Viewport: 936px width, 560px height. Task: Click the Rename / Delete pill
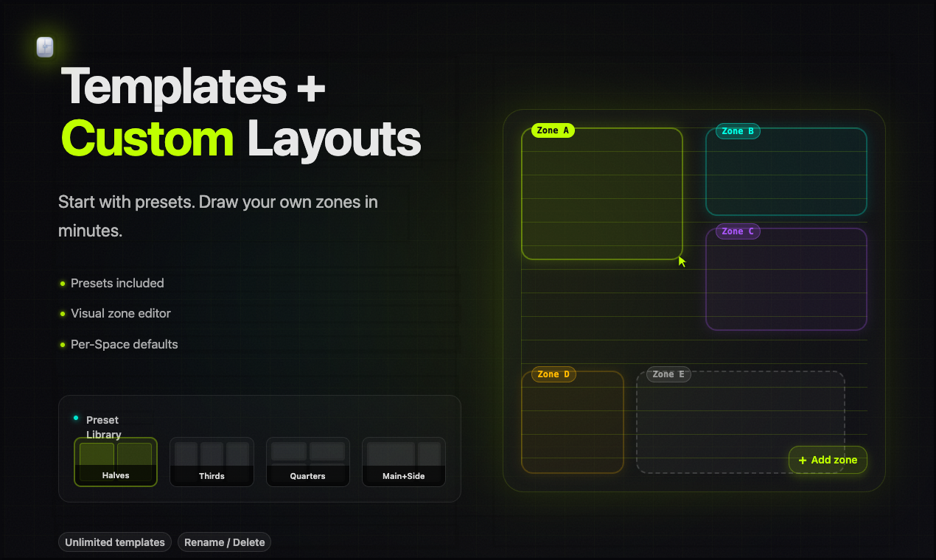[224, 542]
